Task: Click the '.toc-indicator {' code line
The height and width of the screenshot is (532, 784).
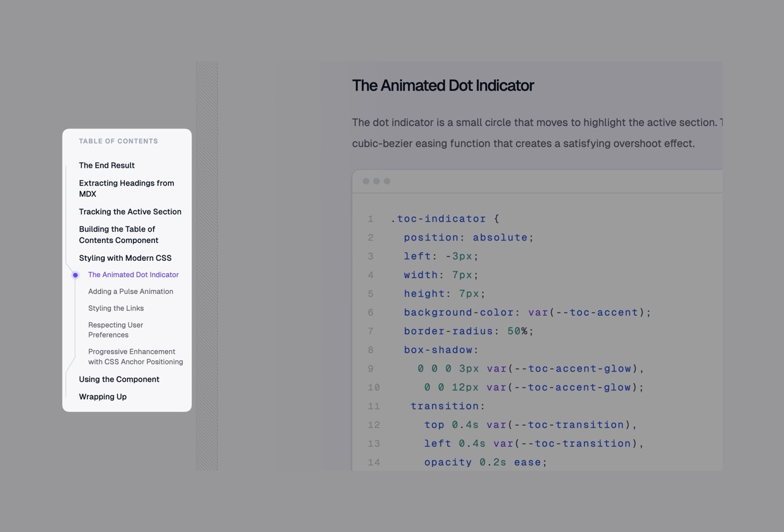Action: (445, 219)
